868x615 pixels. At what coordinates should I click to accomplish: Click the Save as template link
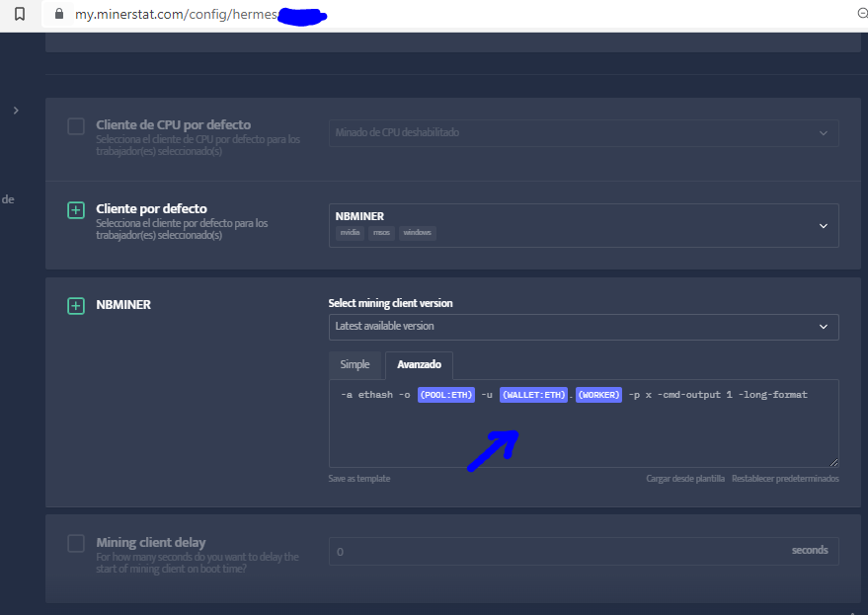point(359,479)
